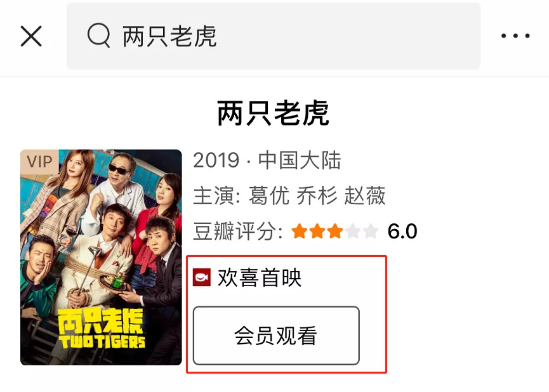Click the first orange rating star
The image size is (549, 392).
pyautogui.click(x=300, y=232)
